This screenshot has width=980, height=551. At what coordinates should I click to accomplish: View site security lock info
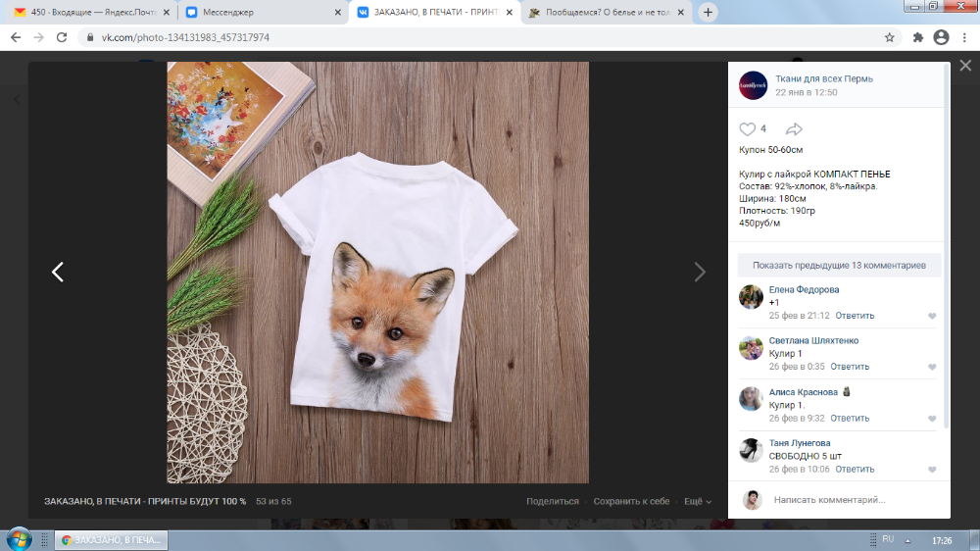[x=90, y=37]
